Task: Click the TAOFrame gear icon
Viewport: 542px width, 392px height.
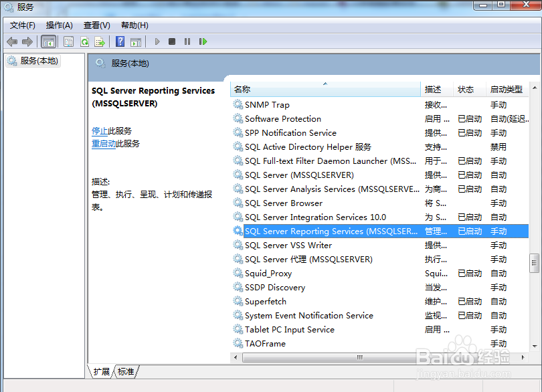Action: point(238,343)
